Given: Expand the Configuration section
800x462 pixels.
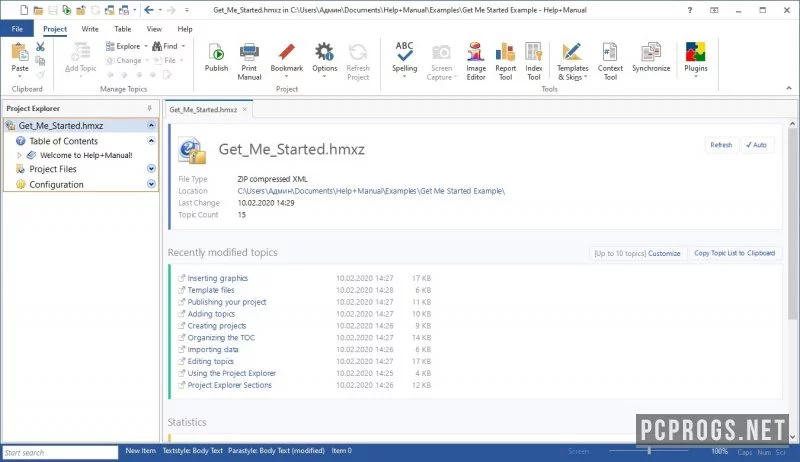Looking at the screenshot, I should point(151,184).
